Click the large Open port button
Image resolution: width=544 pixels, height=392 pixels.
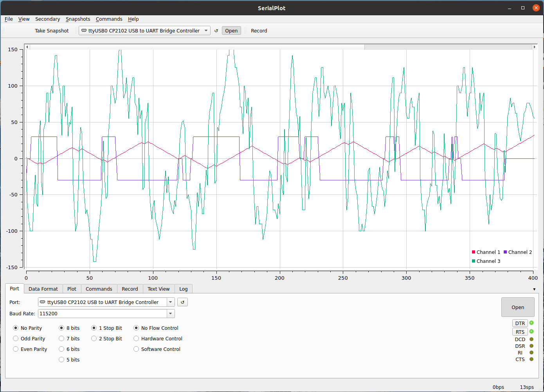pyautogui.click(x=517, y=307)
